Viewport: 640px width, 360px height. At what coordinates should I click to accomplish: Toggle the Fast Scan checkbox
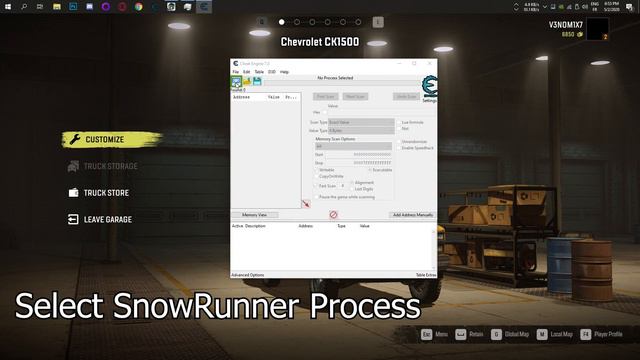pos(316,186)
